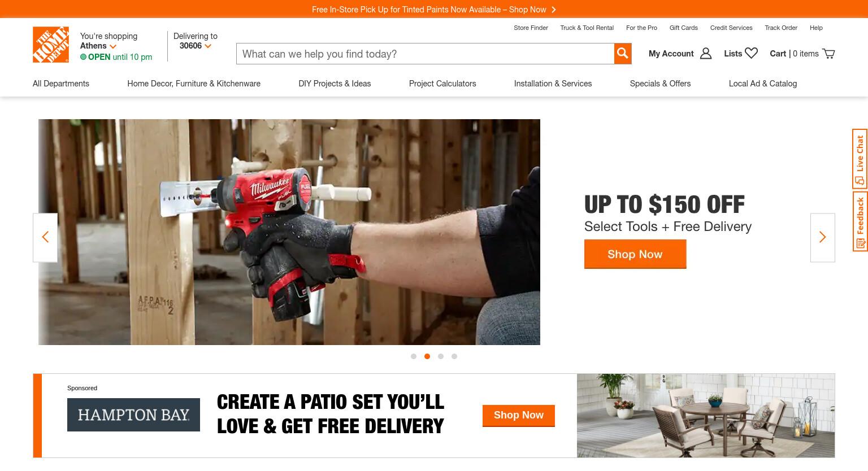The width and height of the screenshot is (868, 471).
Task: Open the Feedback side tab
Action: tap(860, 221)
